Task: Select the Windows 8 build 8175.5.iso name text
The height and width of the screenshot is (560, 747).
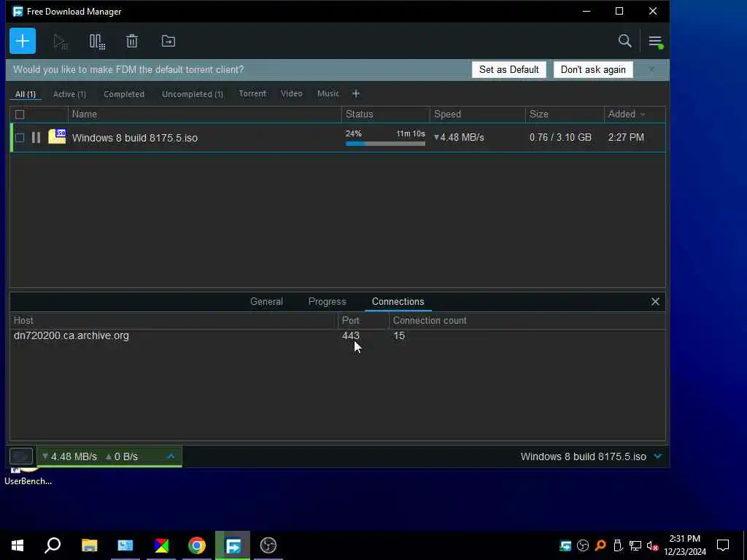Action: pos(135,138)
